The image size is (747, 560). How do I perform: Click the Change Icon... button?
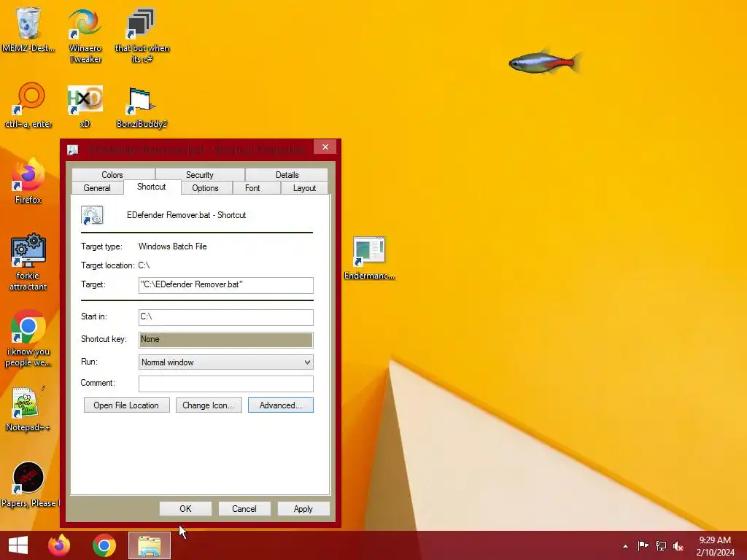click(209, 405)
